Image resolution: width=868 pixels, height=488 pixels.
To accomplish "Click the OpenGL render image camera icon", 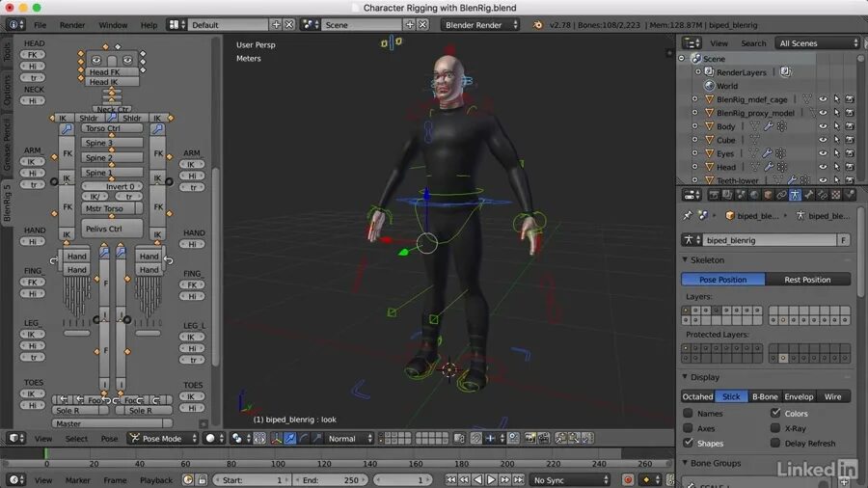I will point(530,438).
